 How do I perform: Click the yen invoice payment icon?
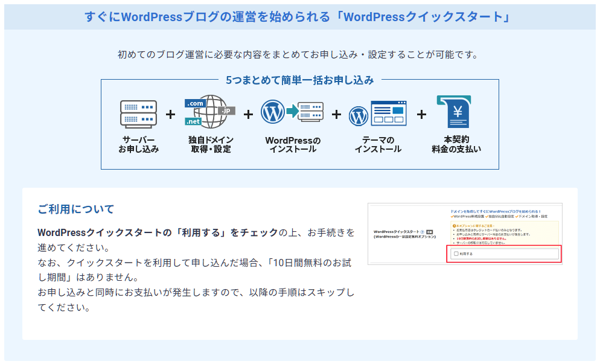tap(454, 112)
